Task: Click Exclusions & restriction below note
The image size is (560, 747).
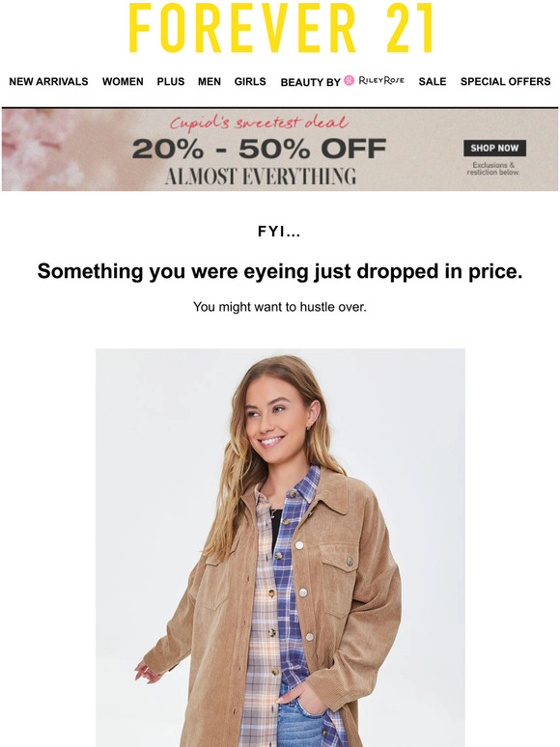Action: [493, 169]
